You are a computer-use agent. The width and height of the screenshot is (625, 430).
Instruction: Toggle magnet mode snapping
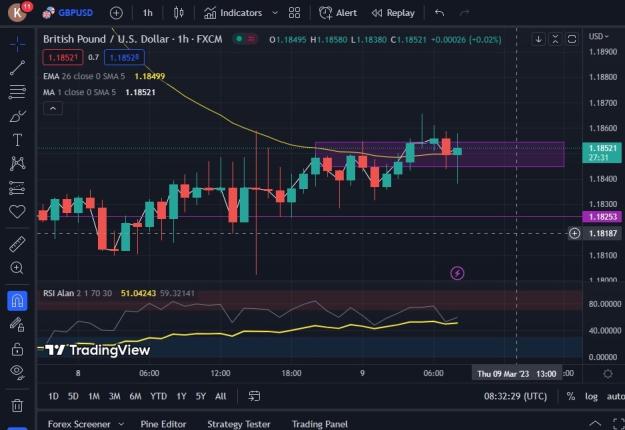coord(17,300)
